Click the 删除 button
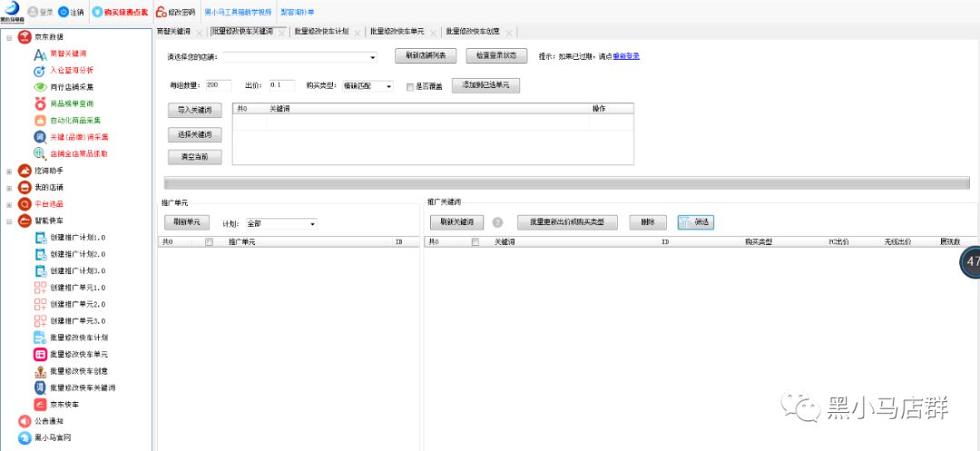 647,221
